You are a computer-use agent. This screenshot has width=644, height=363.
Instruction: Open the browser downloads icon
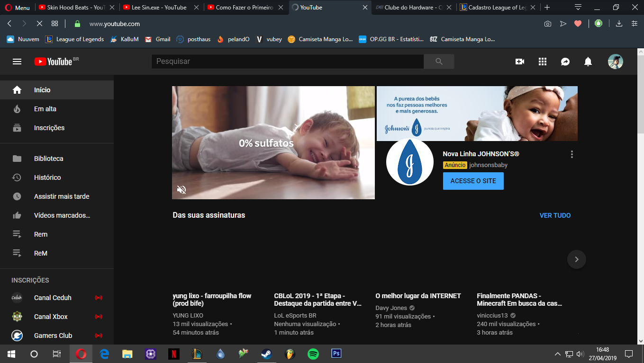[x=619, y=24]
